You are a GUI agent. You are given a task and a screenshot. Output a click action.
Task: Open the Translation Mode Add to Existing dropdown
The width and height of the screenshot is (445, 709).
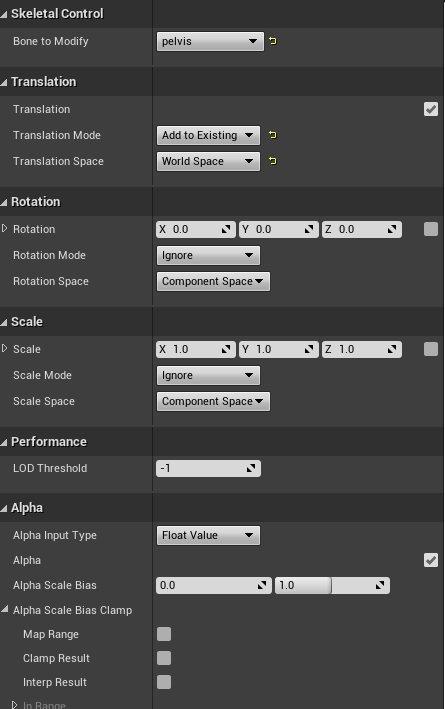[208, 135]
